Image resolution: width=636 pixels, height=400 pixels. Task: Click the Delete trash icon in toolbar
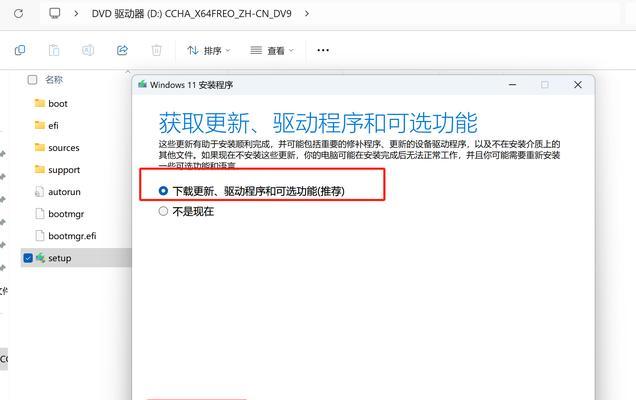(157, 50)
